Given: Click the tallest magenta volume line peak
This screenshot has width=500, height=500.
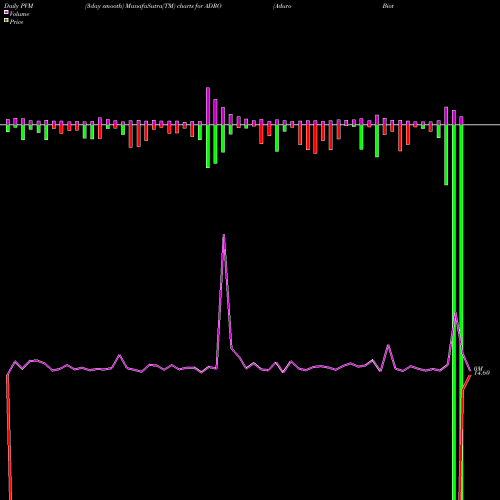Looking at the screenshot, I should pyautogui.click(x=224, y=235).
